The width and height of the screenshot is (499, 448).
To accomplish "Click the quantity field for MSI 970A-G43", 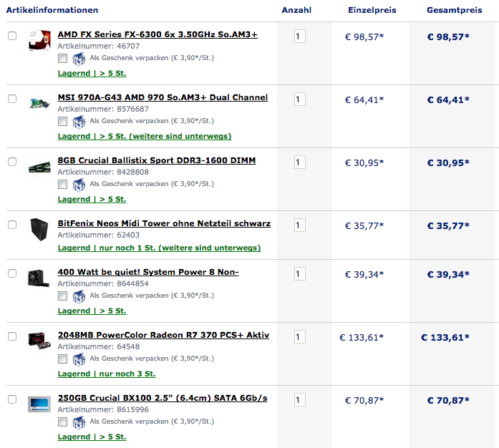I will pyautogui.click(x=300, y=99).
